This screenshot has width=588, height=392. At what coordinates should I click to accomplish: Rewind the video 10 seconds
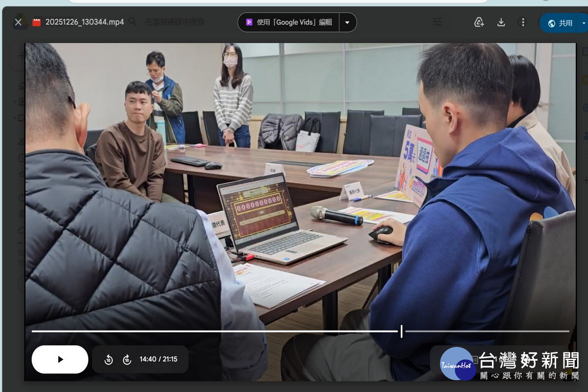click(x=109, y=360)
